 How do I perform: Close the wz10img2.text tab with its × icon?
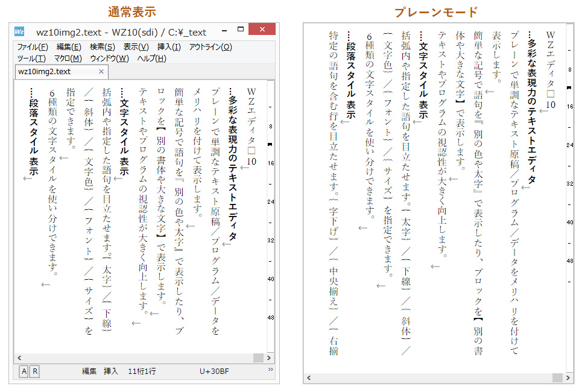click(102, 71)
